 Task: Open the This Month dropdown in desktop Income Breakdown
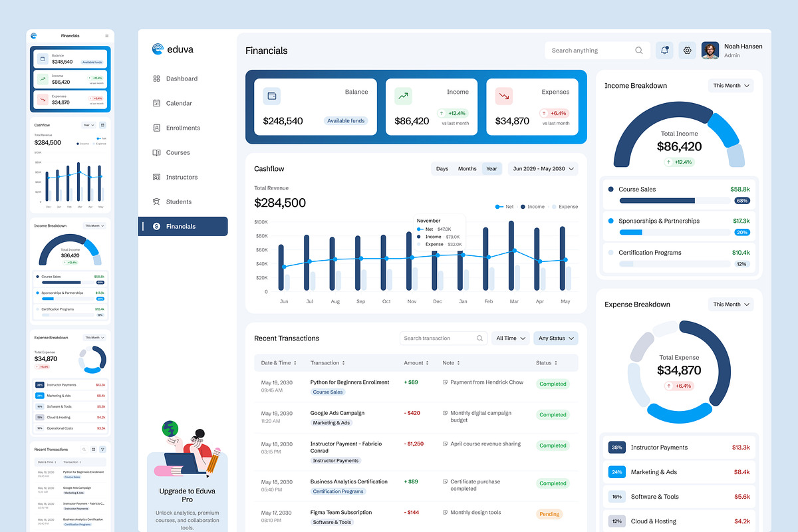tap(731, 86)
